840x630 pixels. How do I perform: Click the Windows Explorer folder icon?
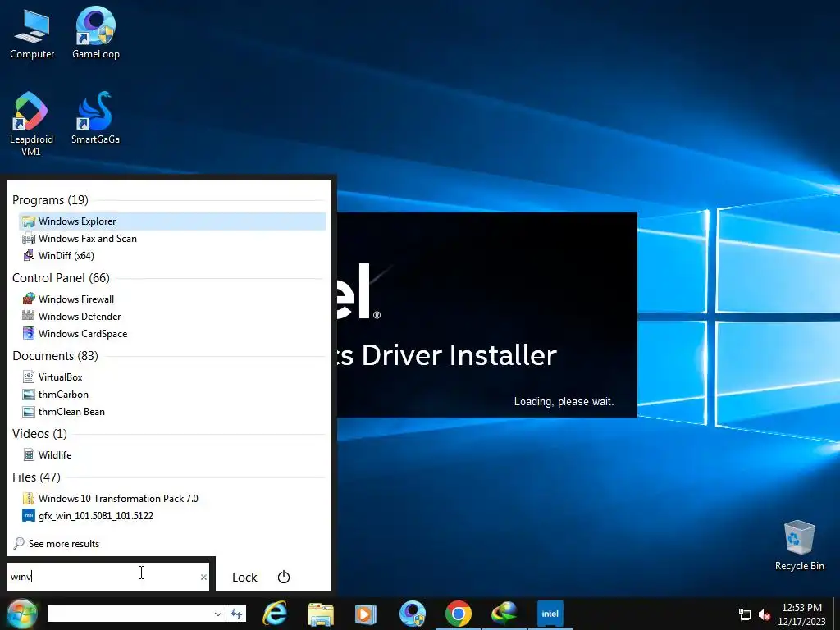click(x=29, y=221)
